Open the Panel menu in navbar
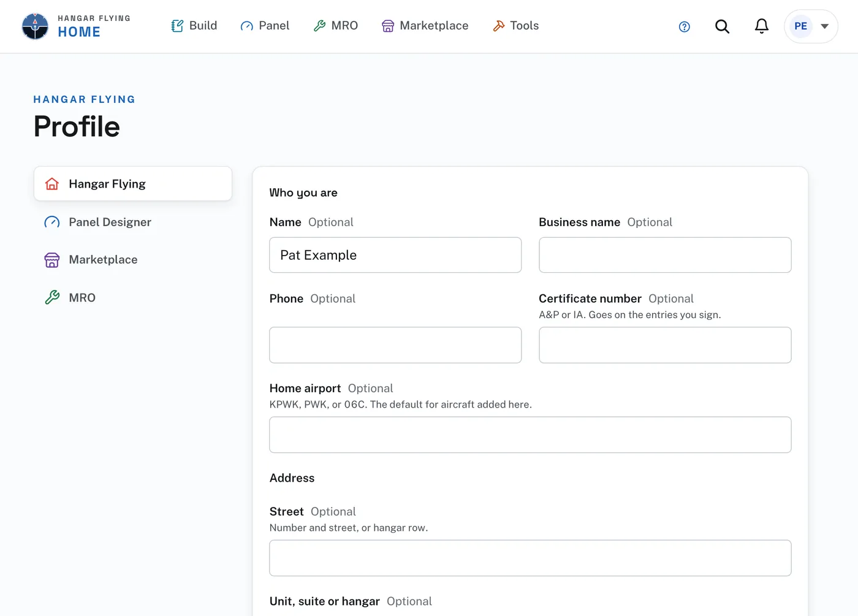Viewport: 858px width, 616px height. coord(265,26)
